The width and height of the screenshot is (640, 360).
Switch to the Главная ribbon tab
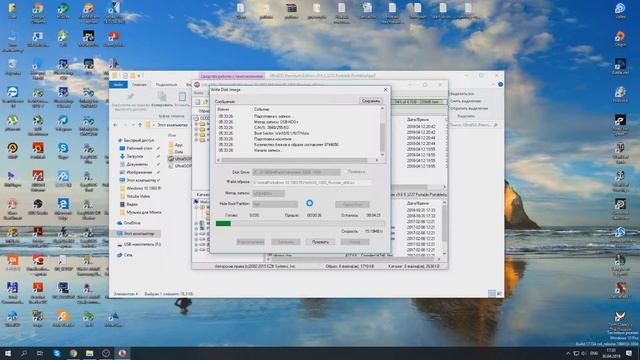coord(139,84)
